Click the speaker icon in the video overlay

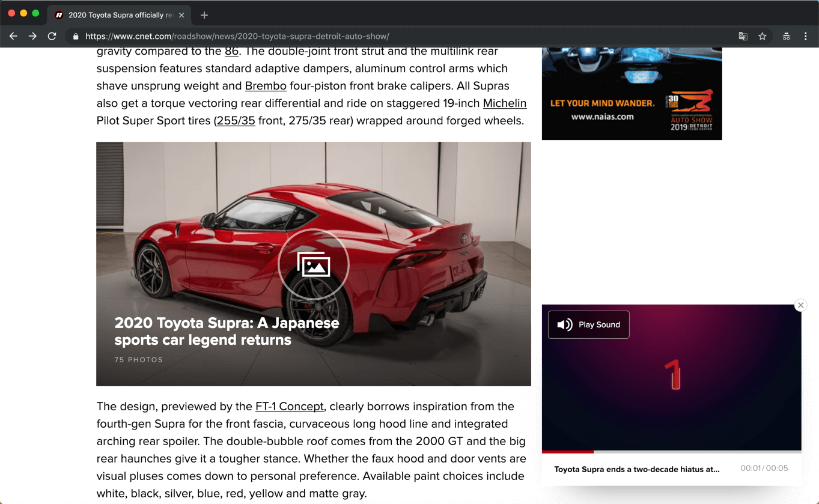click(564, 324)
